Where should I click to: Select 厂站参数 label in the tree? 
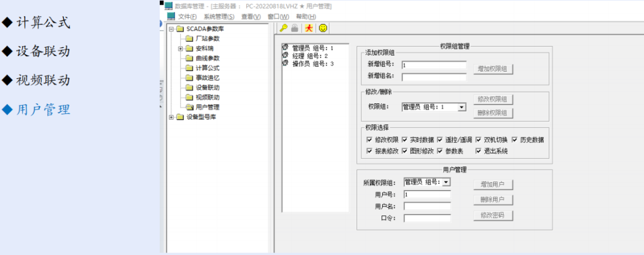click(208, 39)
